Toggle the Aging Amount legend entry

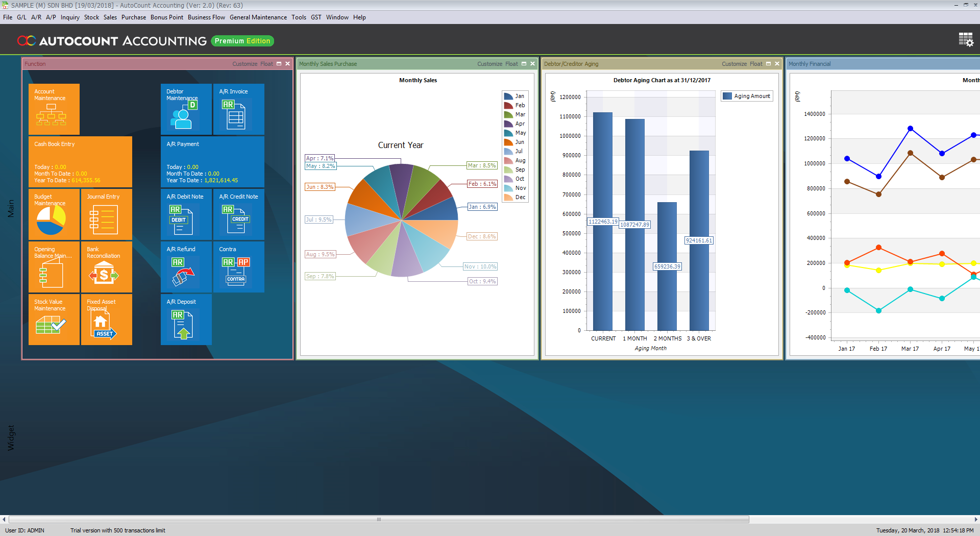tap(747, 96)
